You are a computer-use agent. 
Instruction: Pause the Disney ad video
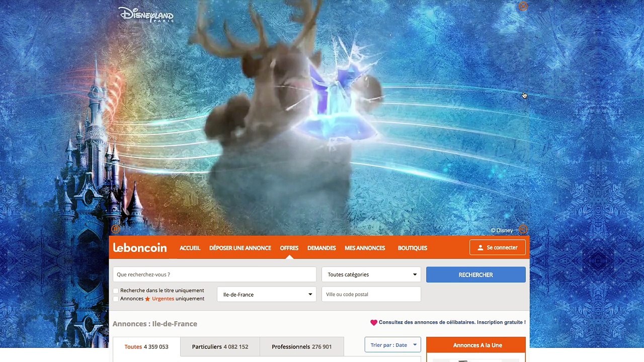click(x=115, y=230)
